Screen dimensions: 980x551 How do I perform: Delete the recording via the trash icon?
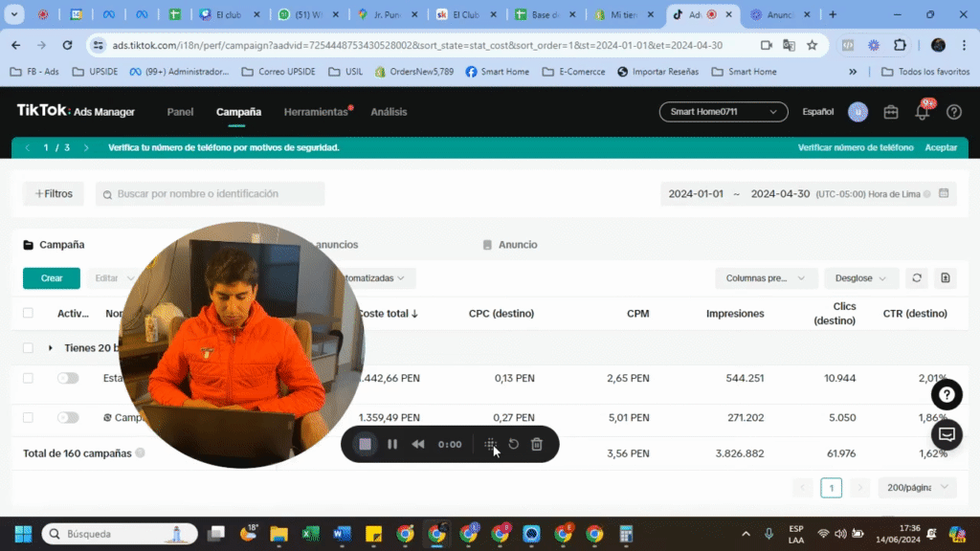tap(537, 444)
